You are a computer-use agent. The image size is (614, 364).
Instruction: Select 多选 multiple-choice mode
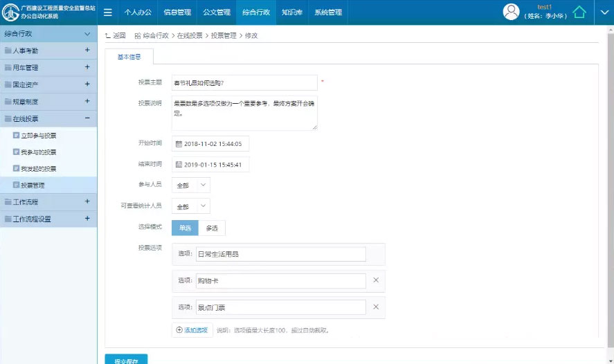click(x=212, y=228)
